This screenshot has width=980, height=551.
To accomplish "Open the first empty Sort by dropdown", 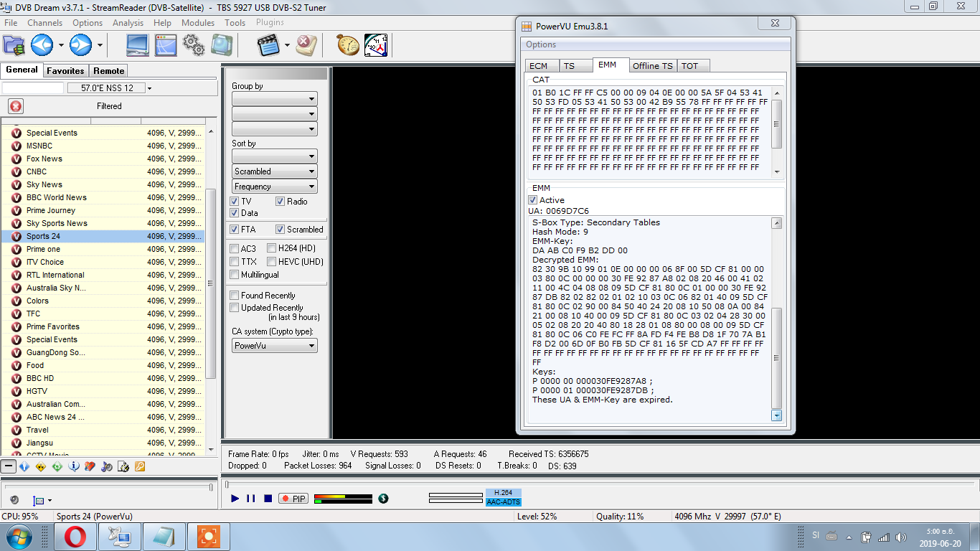I will [274, 156].
